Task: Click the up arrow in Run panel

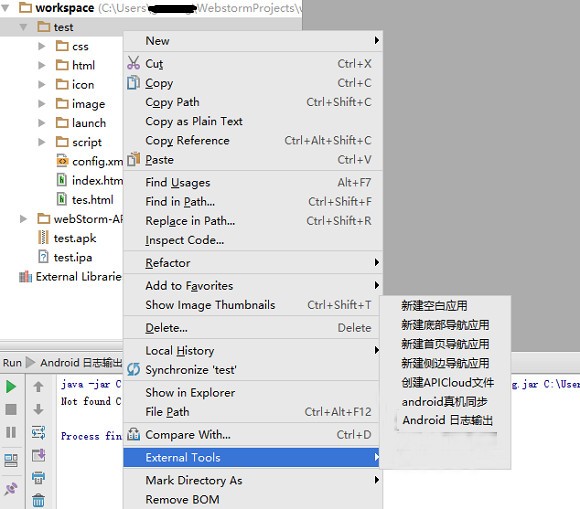Action: (x=38, y=387)
